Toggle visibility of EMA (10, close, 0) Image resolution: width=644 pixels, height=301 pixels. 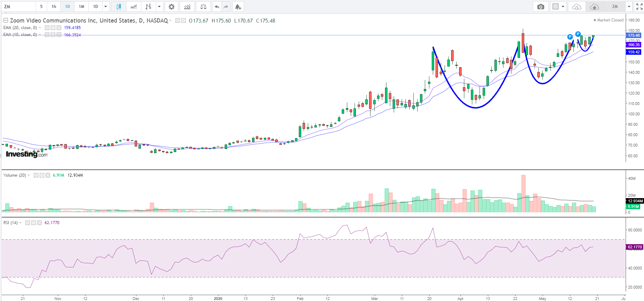coord(47,35)
